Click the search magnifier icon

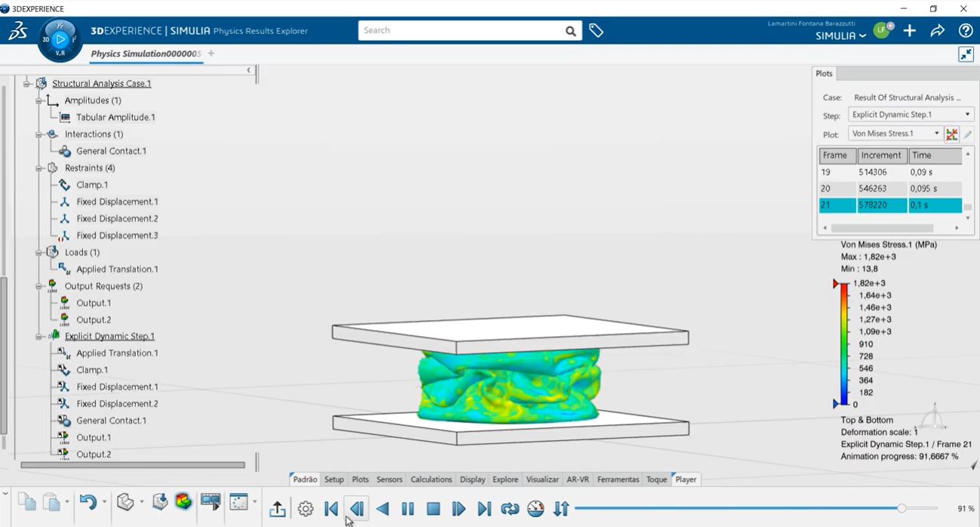click(571, 31)
